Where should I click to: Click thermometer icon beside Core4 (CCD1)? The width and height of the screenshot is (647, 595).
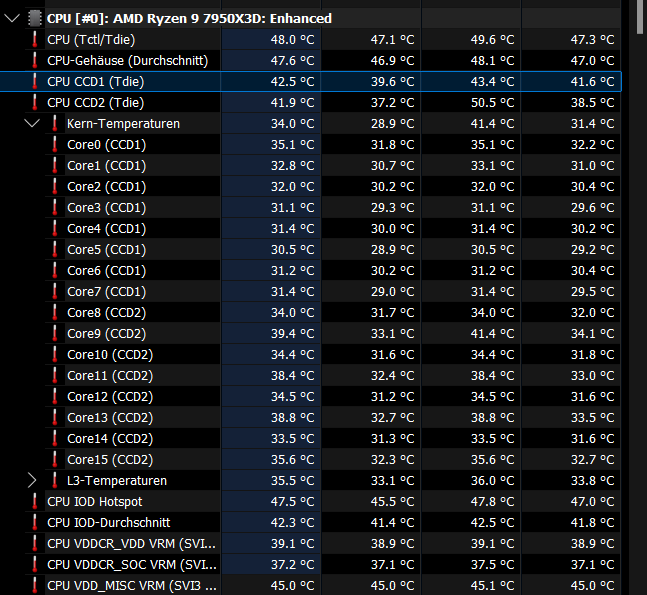point(55,229)
